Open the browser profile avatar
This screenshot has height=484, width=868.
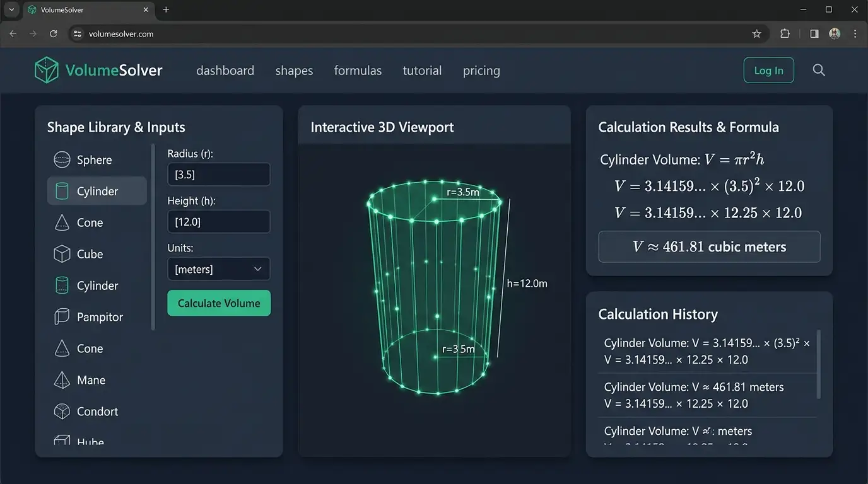point(835,34)
